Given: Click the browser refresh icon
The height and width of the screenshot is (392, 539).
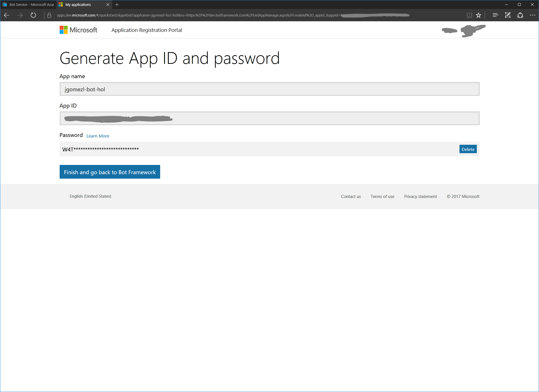Looking at the screenshot, I should tap(34, 15).
